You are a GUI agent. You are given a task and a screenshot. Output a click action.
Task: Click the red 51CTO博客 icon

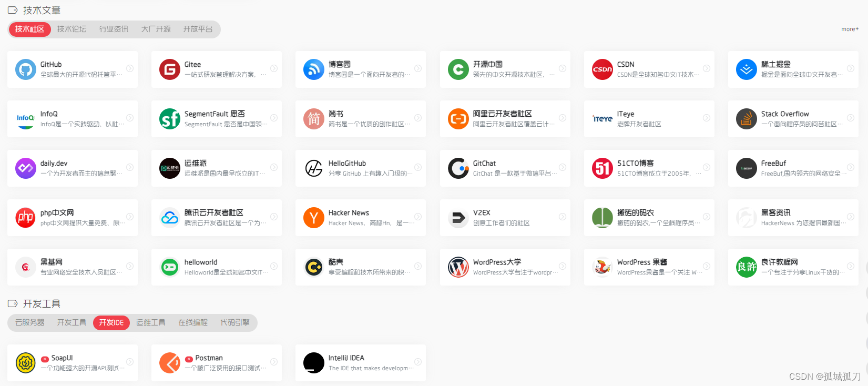point(602,168)
